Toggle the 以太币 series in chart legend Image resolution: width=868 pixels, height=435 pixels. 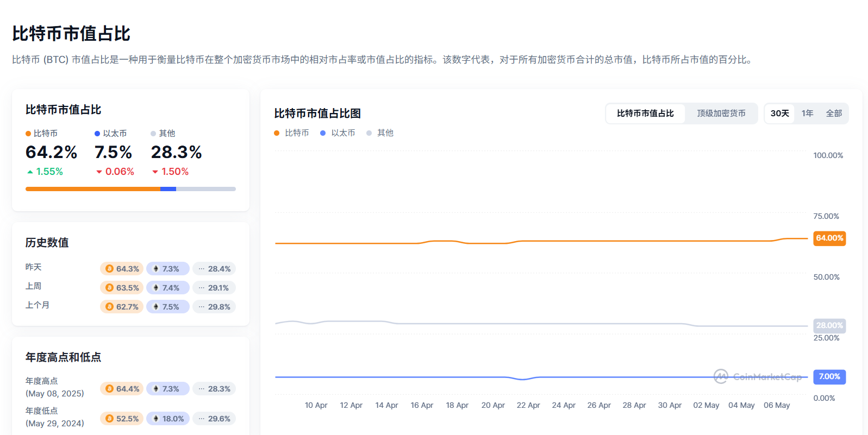338,133
